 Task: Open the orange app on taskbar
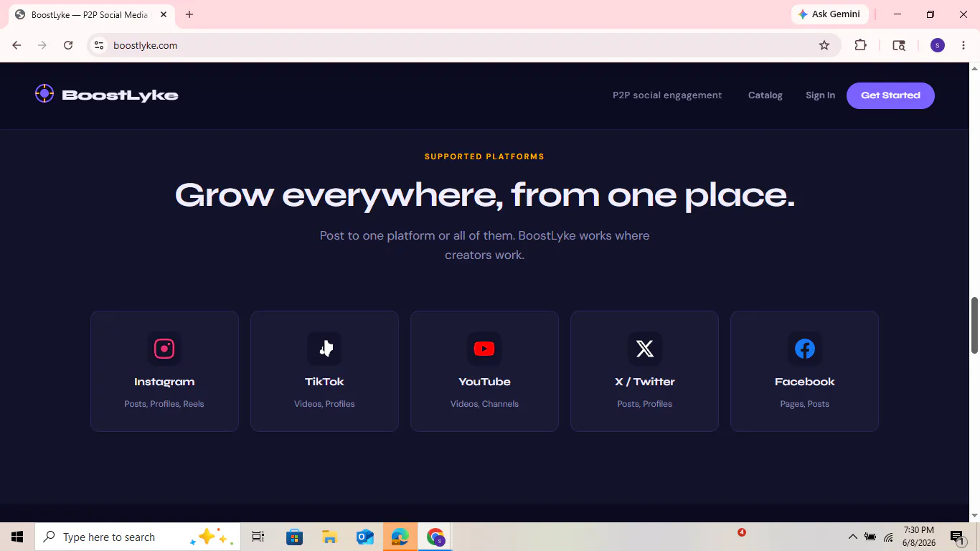(x=400, y=537)
